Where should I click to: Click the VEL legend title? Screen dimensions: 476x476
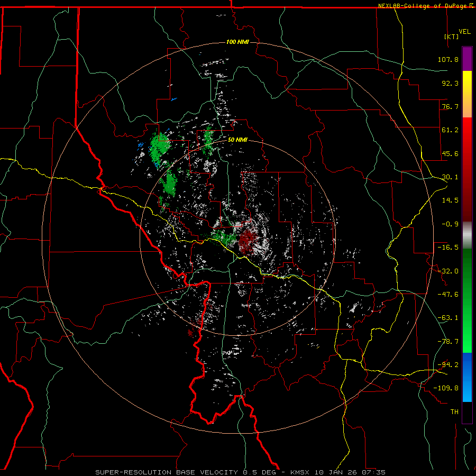click(x=465, y=32)
